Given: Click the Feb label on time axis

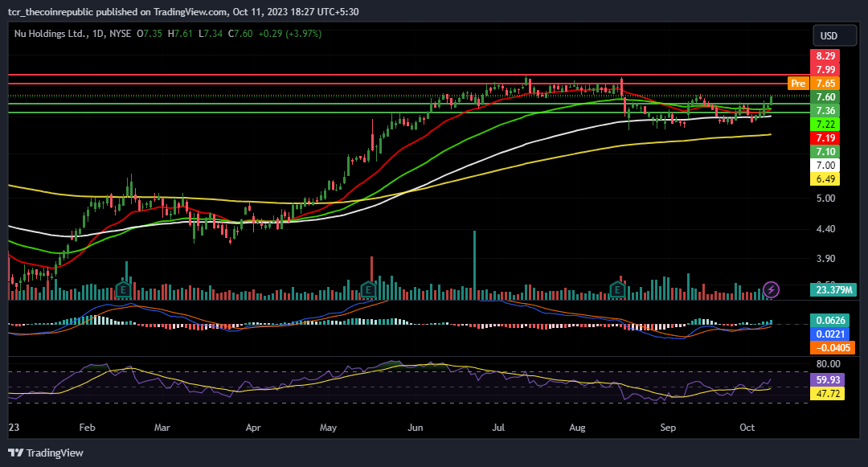Looking at the screenshot, I should pyautogui.click(x=87, y=427).
